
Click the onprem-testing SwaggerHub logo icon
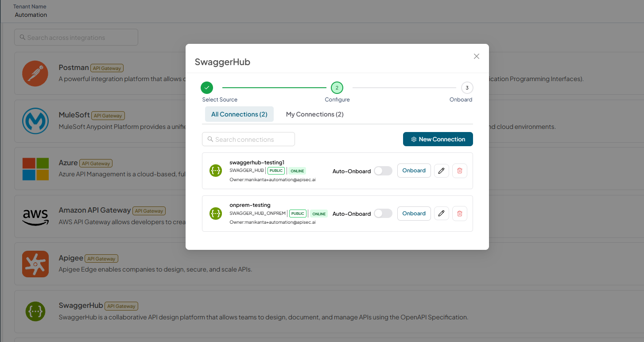click(216, 214)
